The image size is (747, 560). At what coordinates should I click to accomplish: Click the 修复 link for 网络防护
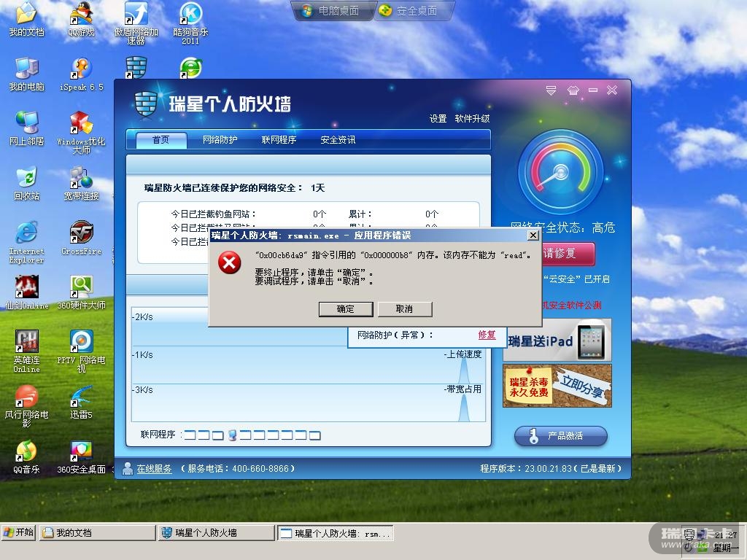pos(487,335)
